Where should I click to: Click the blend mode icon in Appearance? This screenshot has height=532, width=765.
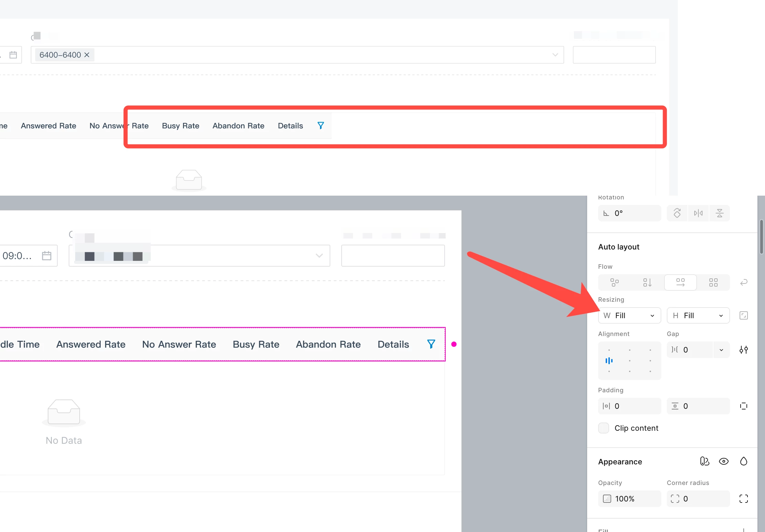(x=705, y=461)
